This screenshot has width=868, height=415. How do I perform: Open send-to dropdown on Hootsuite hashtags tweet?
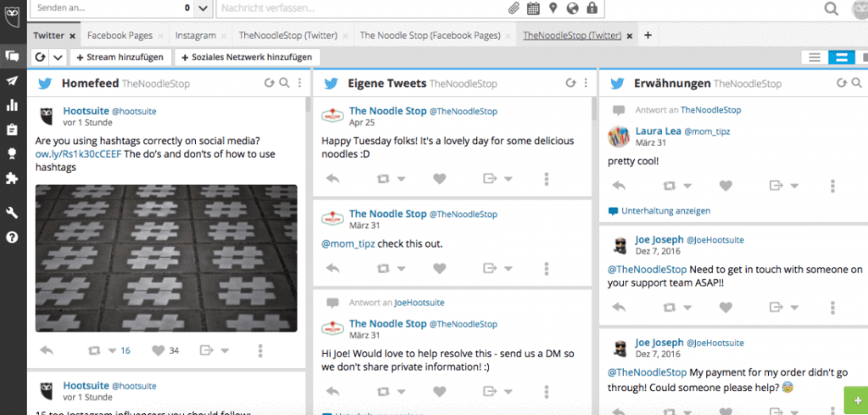(x=225, y=351)
